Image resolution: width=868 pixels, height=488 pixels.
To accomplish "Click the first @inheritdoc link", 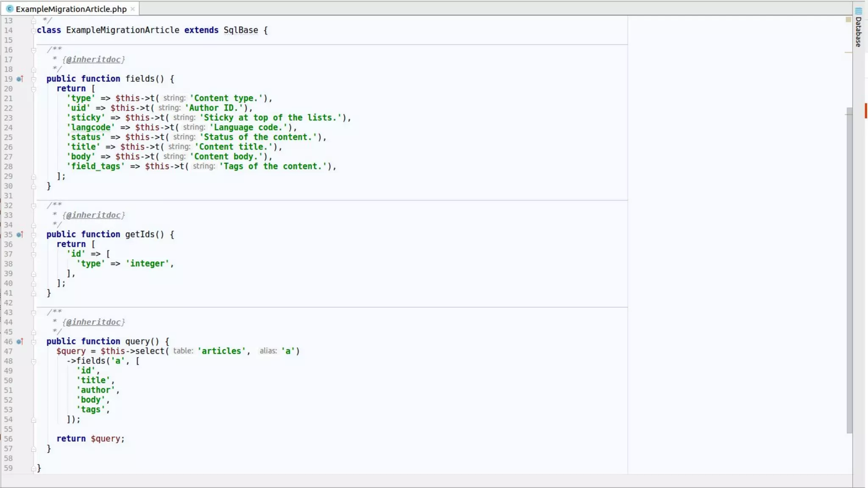I will pos(93,60).
